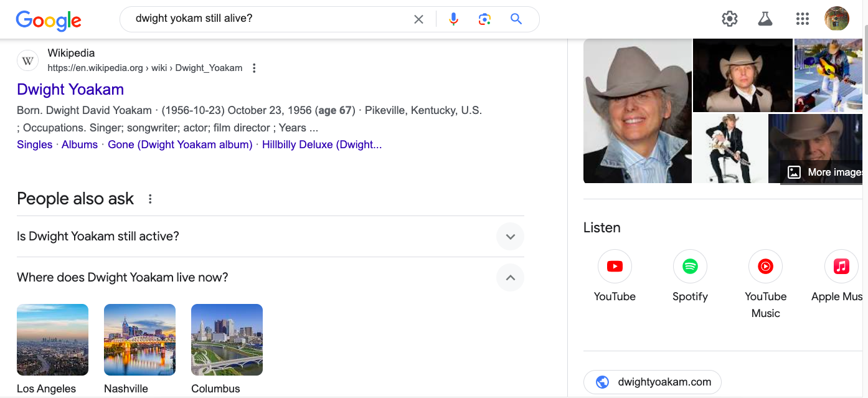Image resolution: width=868 pixels, height=398 pixels.
Task: Clear the search box with X icon
Action: tap(418, 19)
